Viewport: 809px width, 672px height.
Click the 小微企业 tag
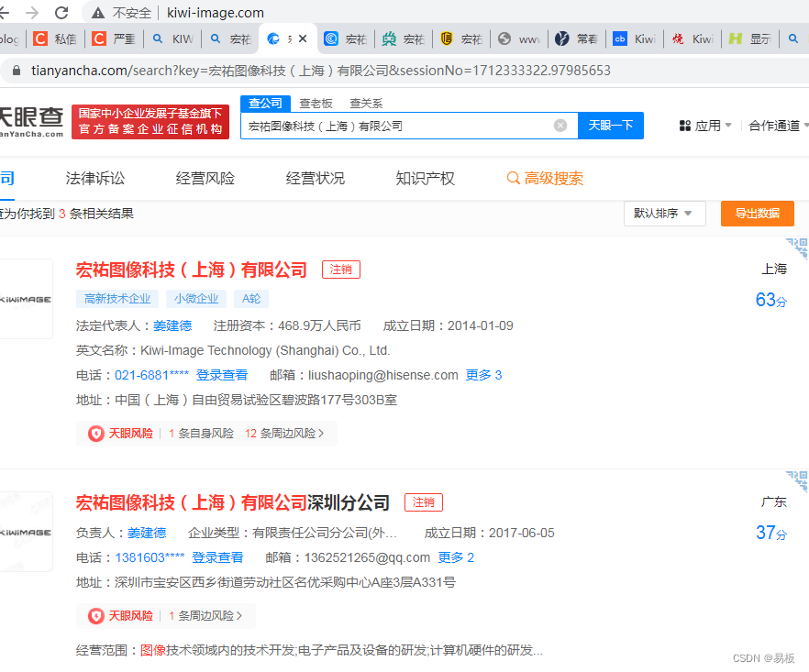click(x=196, y=299)
